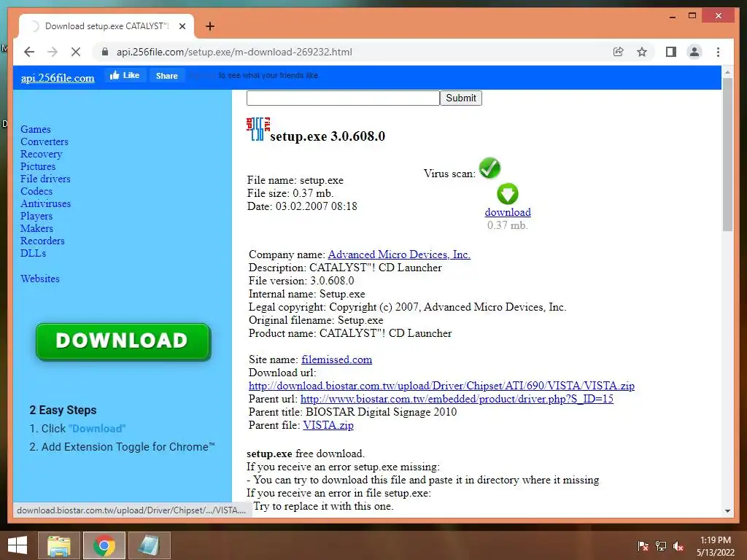Open network status tray icon
747x560 pixels.
click(x=661, y=545)
